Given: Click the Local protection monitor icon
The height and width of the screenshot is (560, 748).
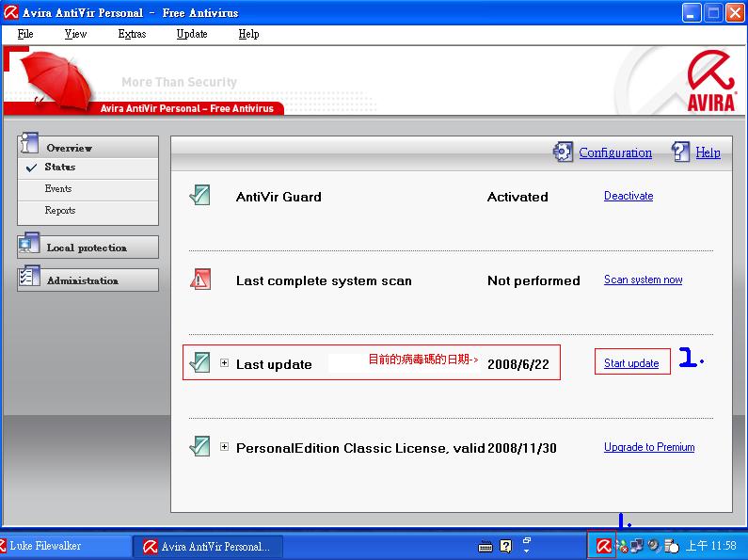Looking at the screenshot, I should click(29, 244).
